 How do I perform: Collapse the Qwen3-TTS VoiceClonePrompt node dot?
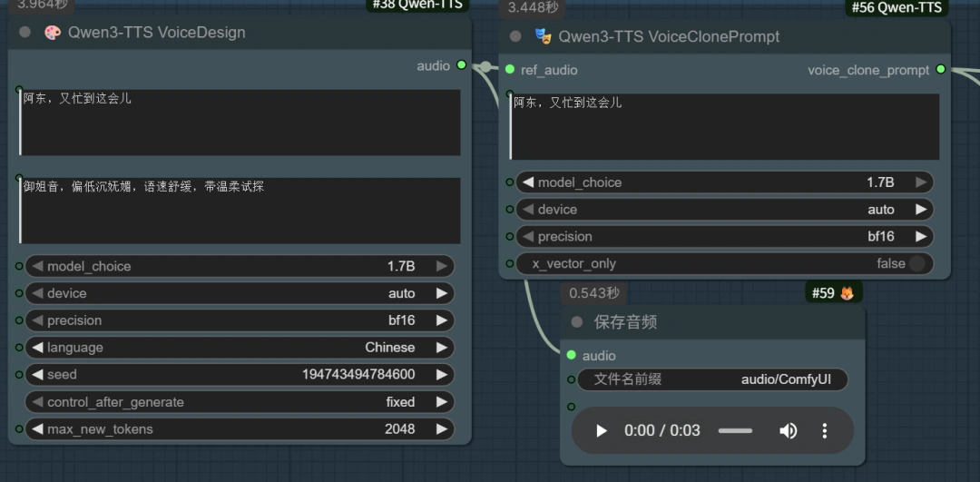(515, 36)
